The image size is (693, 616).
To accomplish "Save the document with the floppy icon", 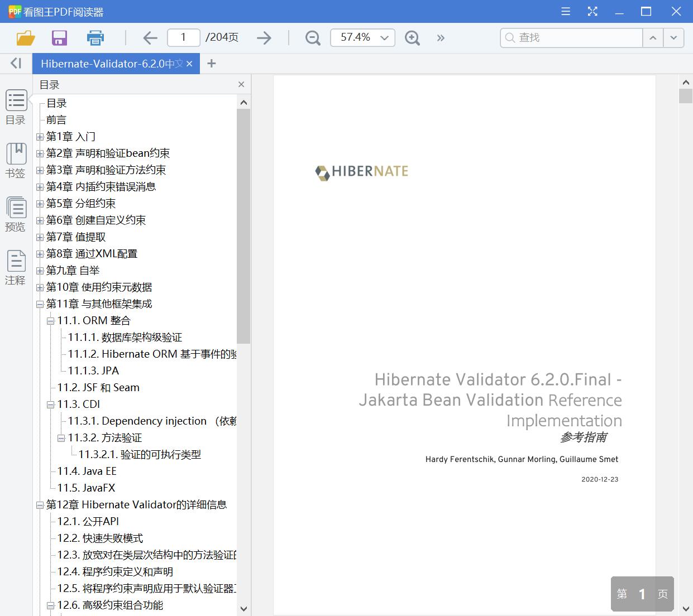I will (x=59, y=38).
